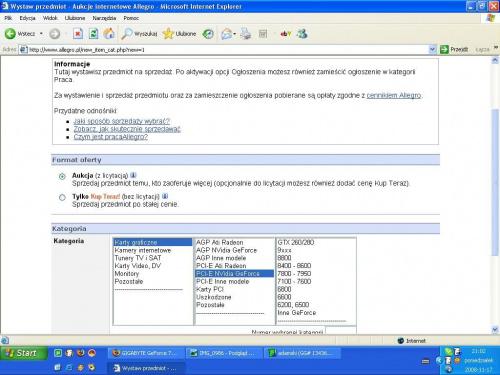Click the Start button
This screenshot has height=375, width=500.
[x=24, y=353]
